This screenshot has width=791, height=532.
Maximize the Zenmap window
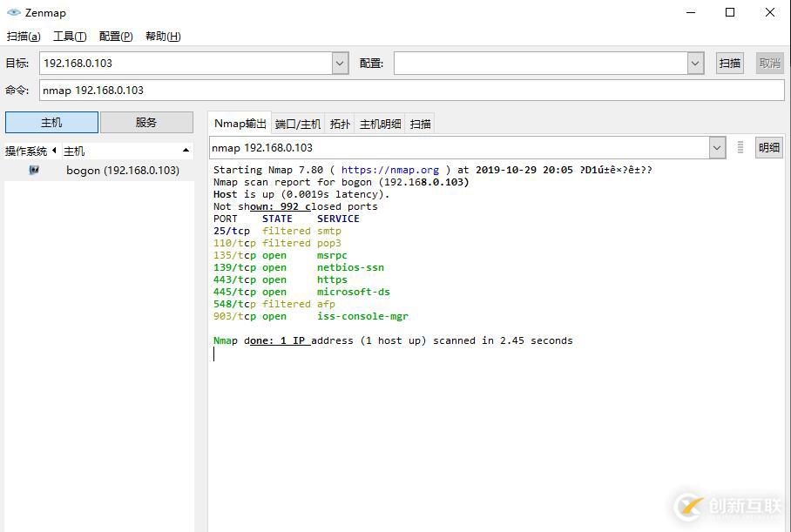pyautogui.click(x=730, y=12)
